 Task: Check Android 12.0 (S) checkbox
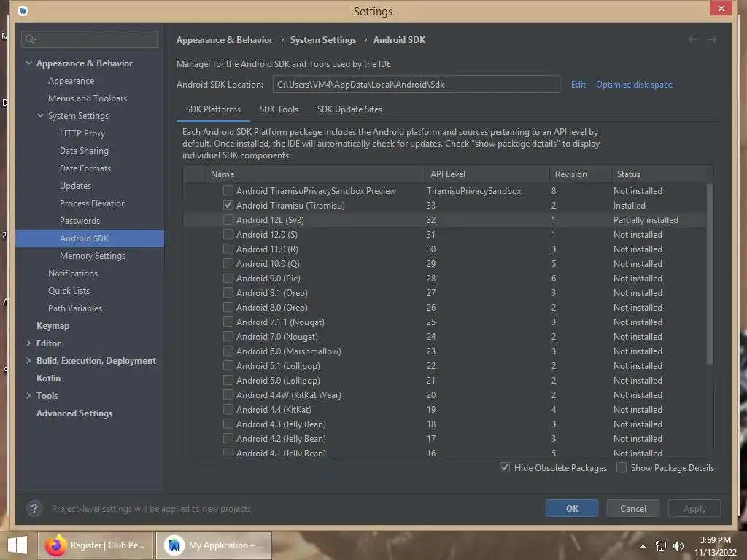[x=228, y=234]
